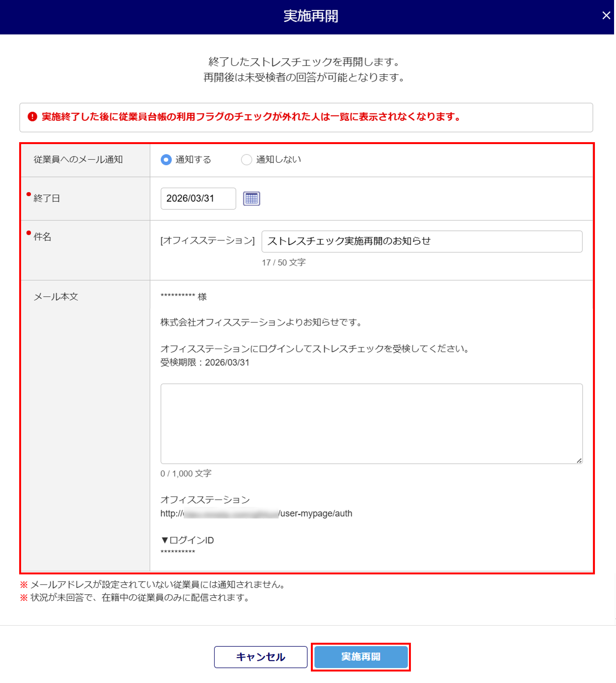Click the 終了日 date input field
This screenshot has width=616, height=683.
click(198, 199)
